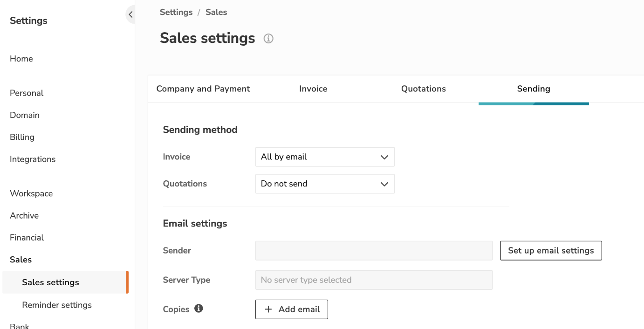The width and height of the screenshot is (644, 329).
Task: Open the Sales settings info icon
Action: click(x=268, y=39)
